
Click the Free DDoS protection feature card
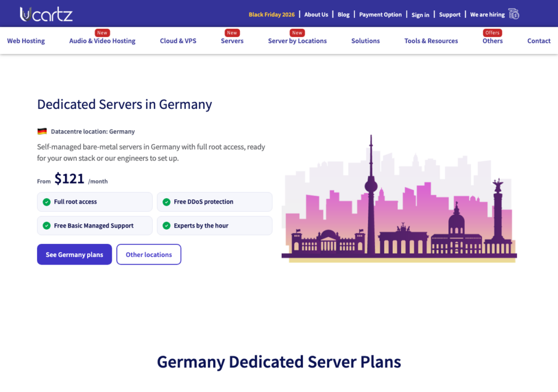tap(215, 202)
